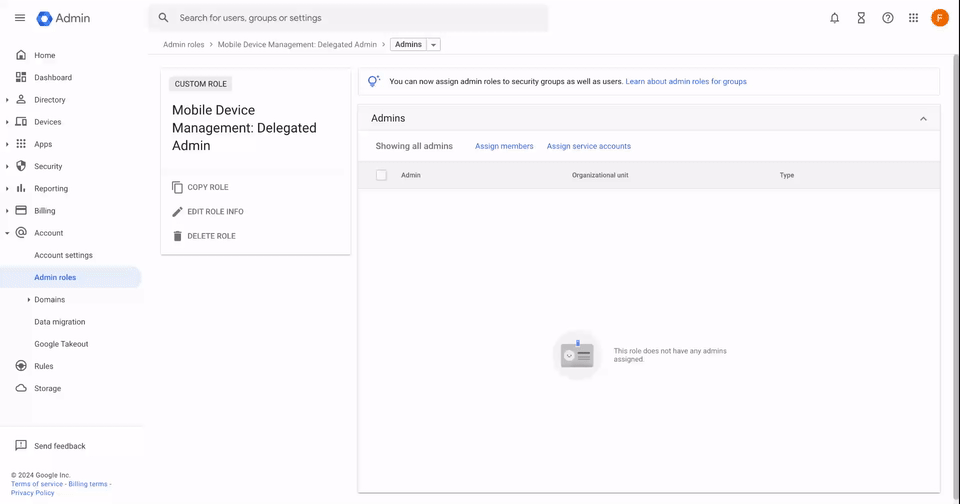Click Assign service accounts link
The image size is (960, 504).
click(x=588, y=146)
